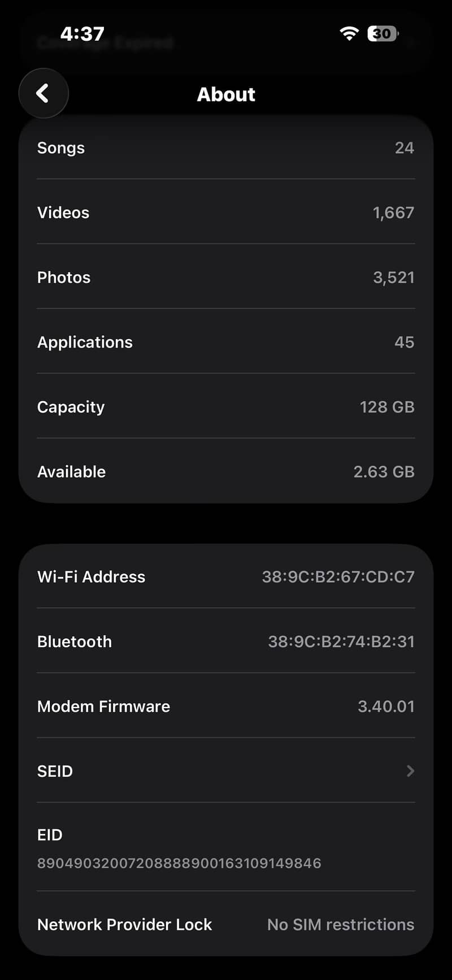The height and width of the screenshot is (980, 452).
Task: Tap the Applications row
Action: pyautogui.click(x=226, y=342)
